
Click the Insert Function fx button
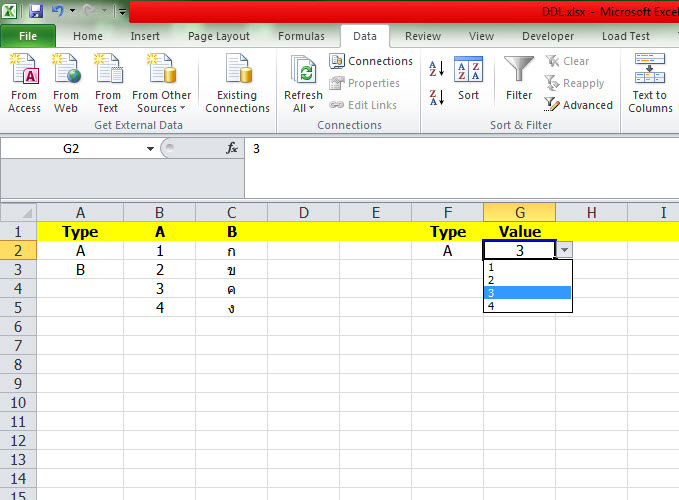(x=232, y=148)
